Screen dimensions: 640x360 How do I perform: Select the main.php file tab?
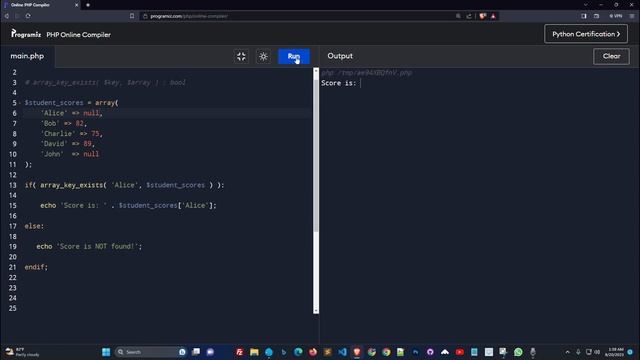coord(27,56)
